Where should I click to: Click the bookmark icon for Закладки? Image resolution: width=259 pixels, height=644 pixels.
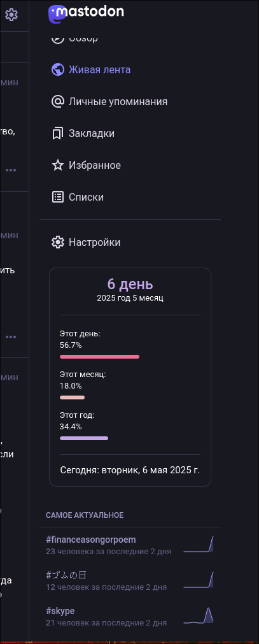(x=57, y=134)
